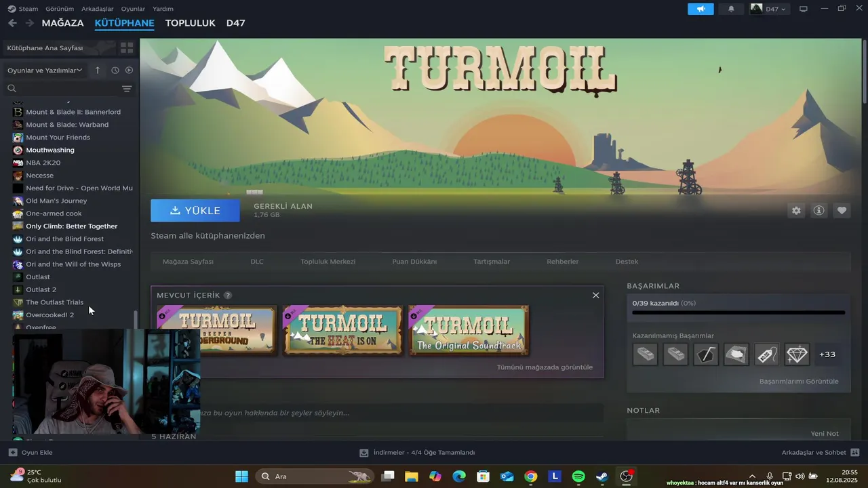Select the locked price tag achievement

766,354
